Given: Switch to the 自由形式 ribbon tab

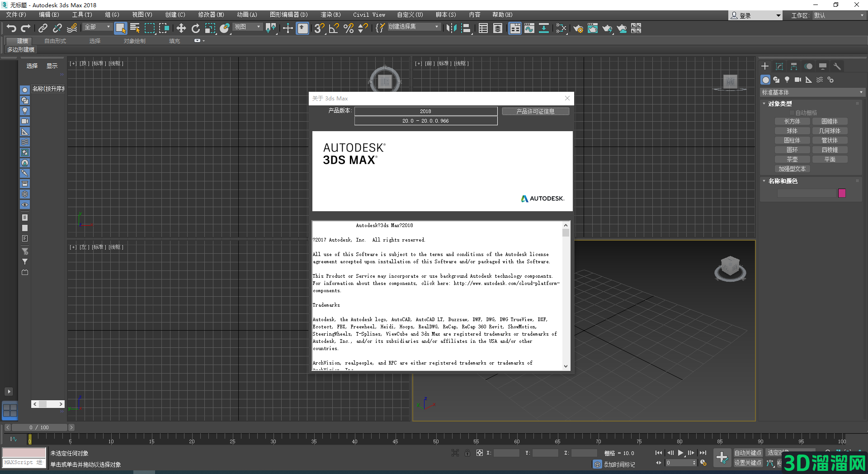Looking at the screenshot, I should [55, 40].
